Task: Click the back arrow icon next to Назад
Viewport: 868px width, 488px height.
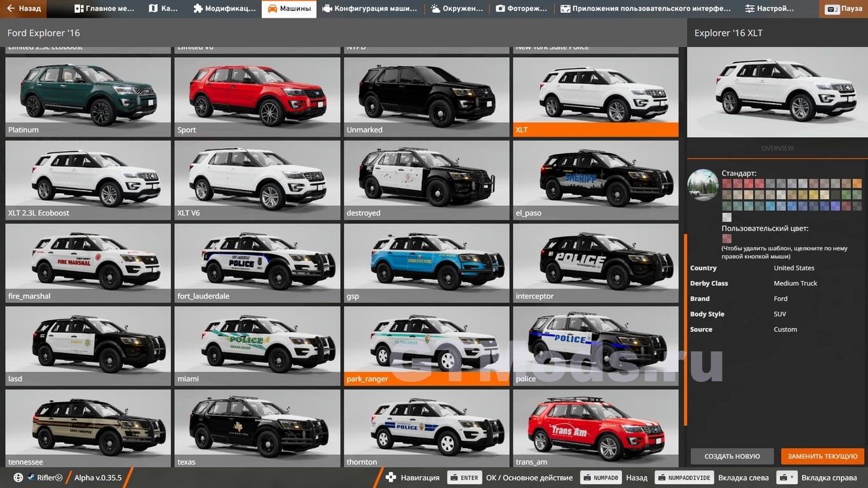Action: 10,9
